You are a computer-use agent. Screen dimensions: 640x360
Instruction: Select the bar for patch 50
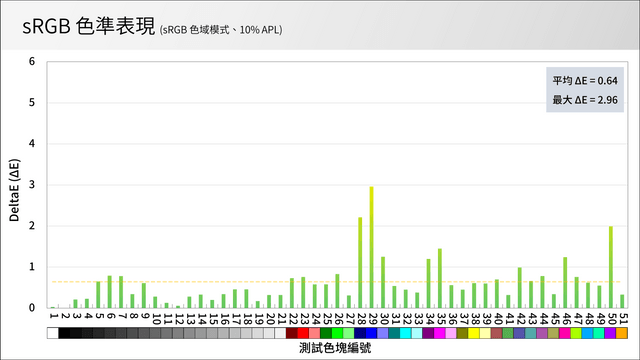(x=611, y=267)
